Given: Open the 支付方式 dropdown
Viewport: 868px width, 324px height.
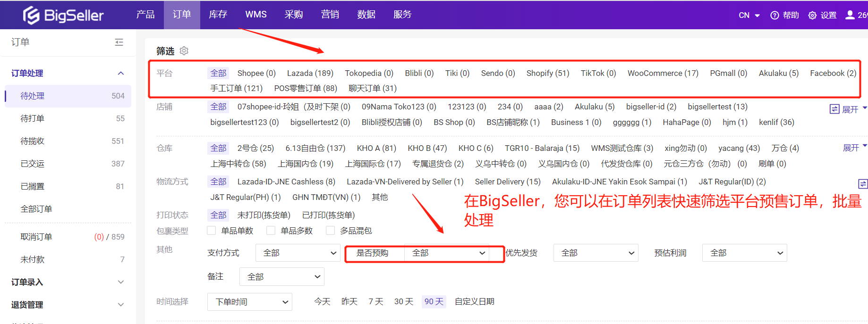Looking at the screenshot, I should 298,253.
